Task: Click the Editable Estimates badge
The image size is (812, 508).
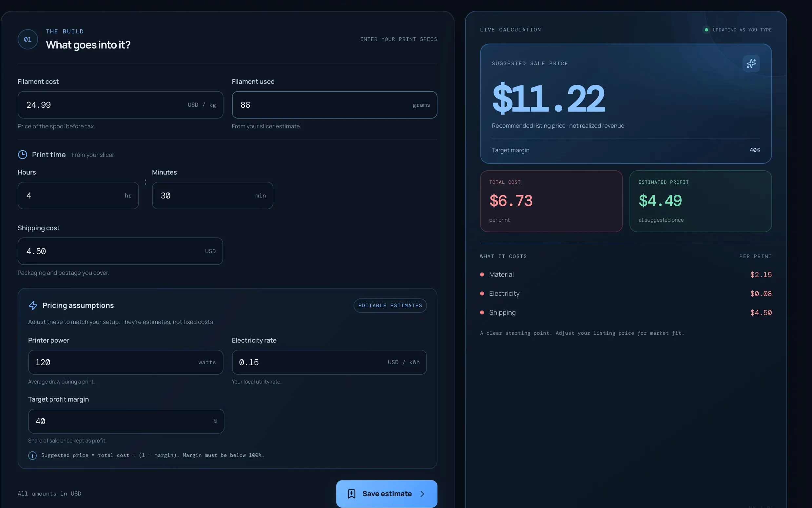Action: pos(390,305)
